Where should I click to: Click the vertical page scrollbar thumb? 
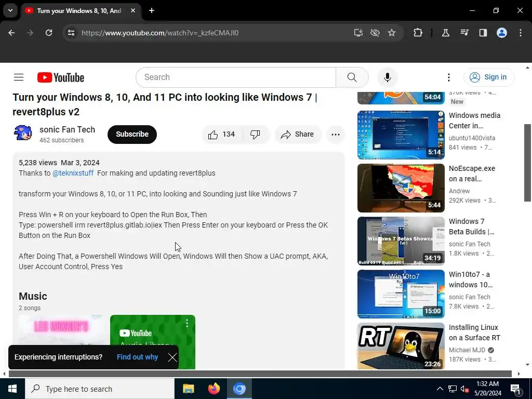pos(528,163)
